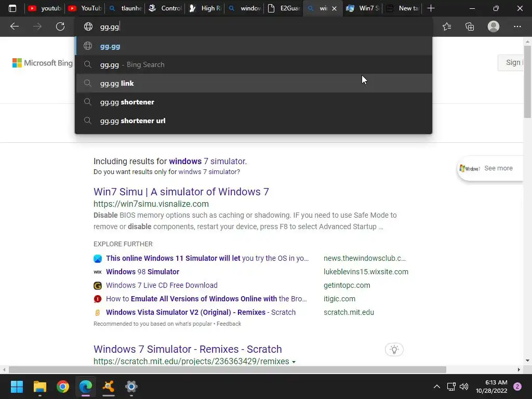Click the Sign in button
The image size is (532, 399).
click(x=512, y=63)
